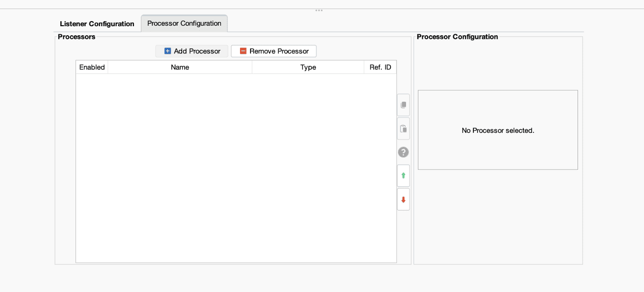Open help via the question mark icon

404,152
